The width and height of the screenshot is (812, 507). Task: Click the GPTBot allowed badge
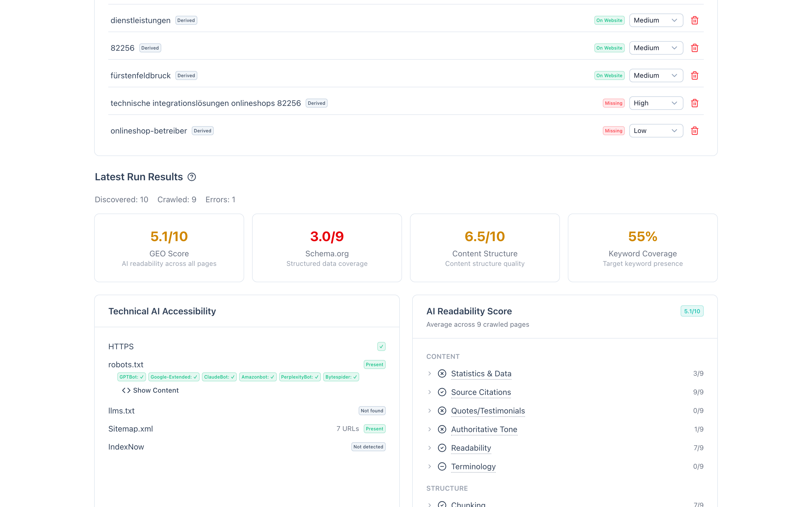(x=131, y=377)
